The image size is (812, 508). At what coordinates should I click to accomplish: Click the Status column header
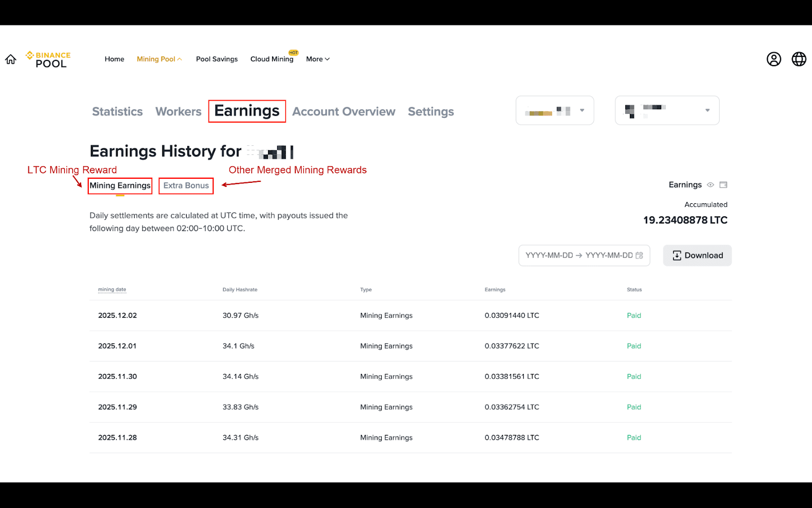pos(634,290)
